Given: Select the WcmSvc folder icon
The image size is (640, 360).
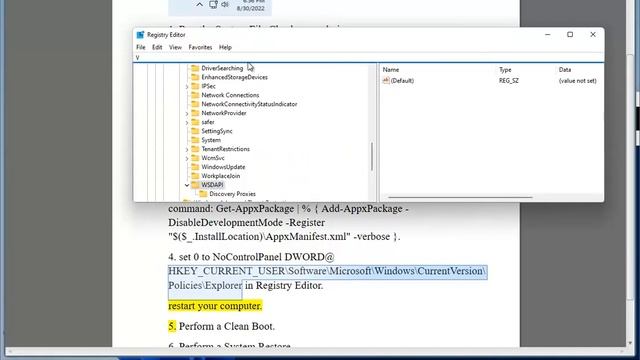Looking at the screenshot, I should (195, 158).
